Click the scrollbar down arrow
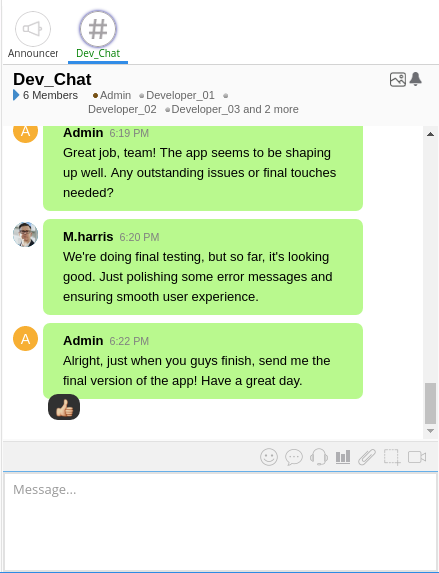 pos(430,431)
